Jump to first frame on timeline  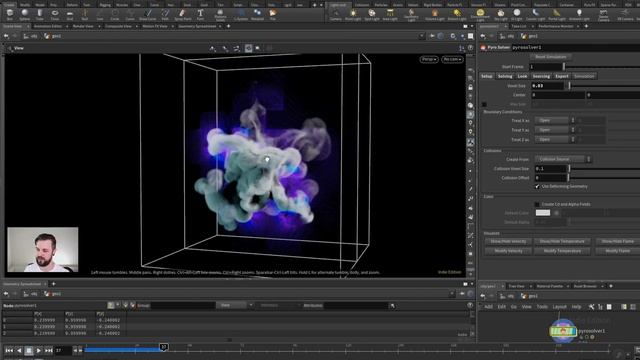[x=9, y=350]
